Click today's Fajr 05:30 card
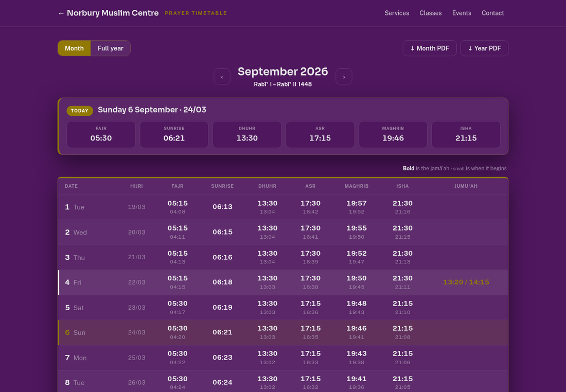This screenshot has width=566, height=392. (x=101, y=134)
